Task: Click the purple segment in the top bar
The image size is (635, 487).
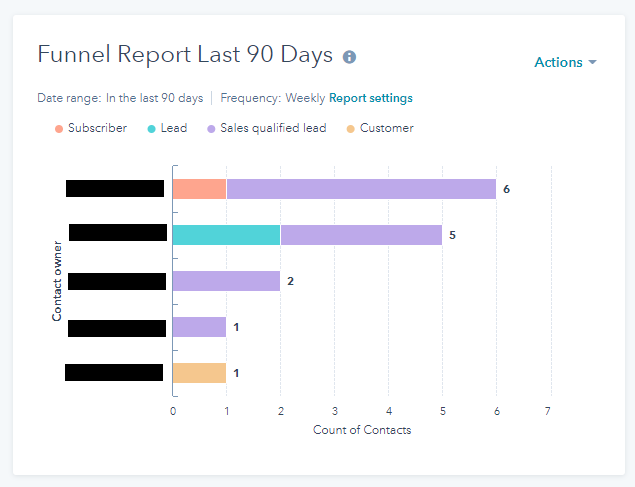Action: coord(361,189)
